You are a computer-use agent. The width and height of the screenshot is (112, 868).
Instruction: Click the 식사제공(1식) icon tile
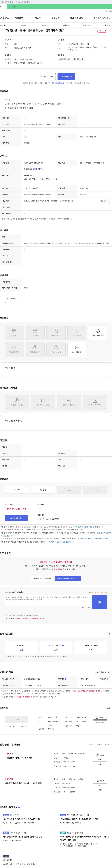pyautogui.click(x=77, y=349)
